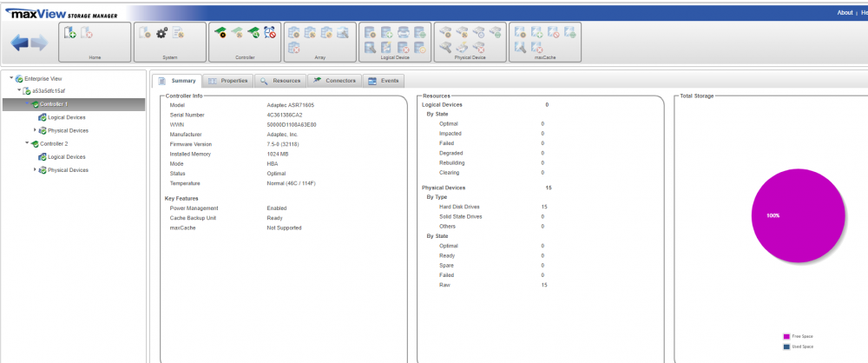Click the maxCache icon with red X badge

tap(537, 48)
